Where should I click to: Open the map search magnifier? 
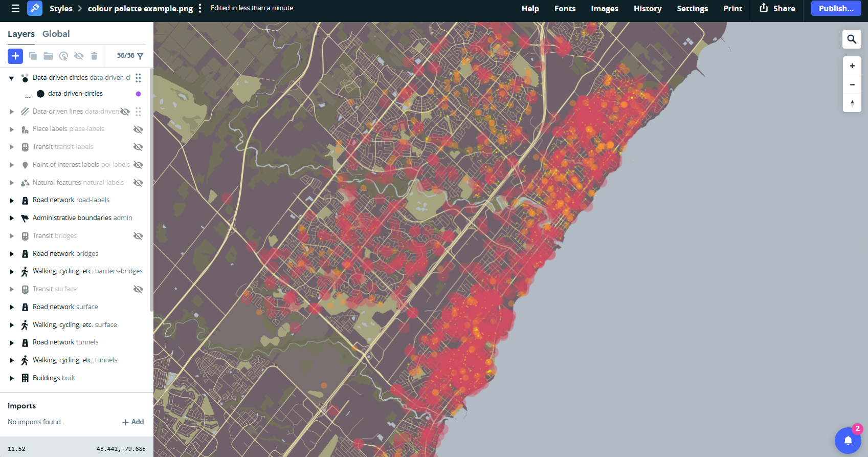852,39
